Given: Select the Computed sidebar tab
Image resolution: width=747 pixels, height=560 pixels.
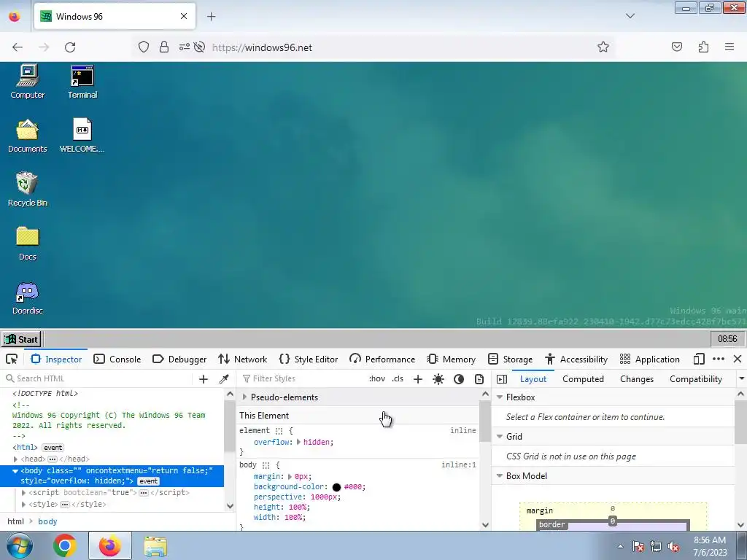Looking at the screenshot, I should pyautogui.click(x=583, y=379).
